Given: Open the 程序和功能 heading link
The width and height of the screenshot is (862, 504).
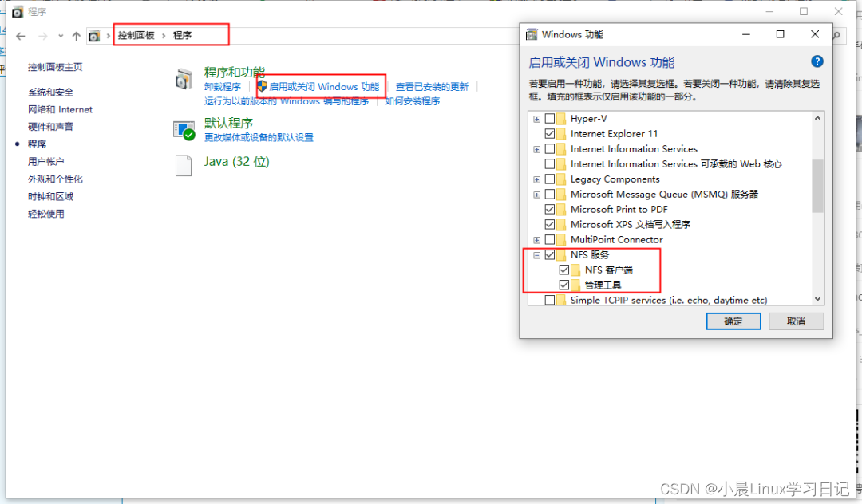Looking at the screenshot, I should [x=235, y=72].
